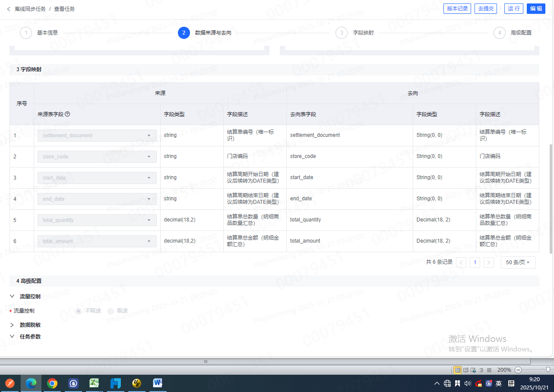Go to step 4 高级配置
The height and width of the screenshot is (392, 554).
[500, 33]
